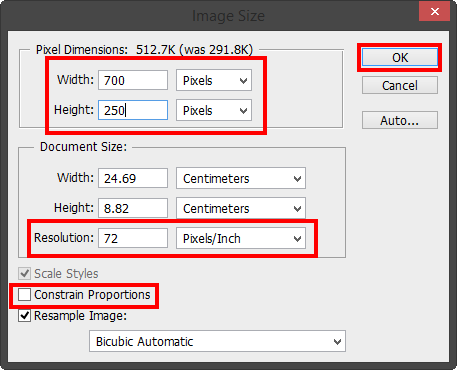The height and width of the screenshot is (370, 457).
Task: Enable the Constrain Proportions checkbox
Action: pyautogui.click(x=24, y=295)
